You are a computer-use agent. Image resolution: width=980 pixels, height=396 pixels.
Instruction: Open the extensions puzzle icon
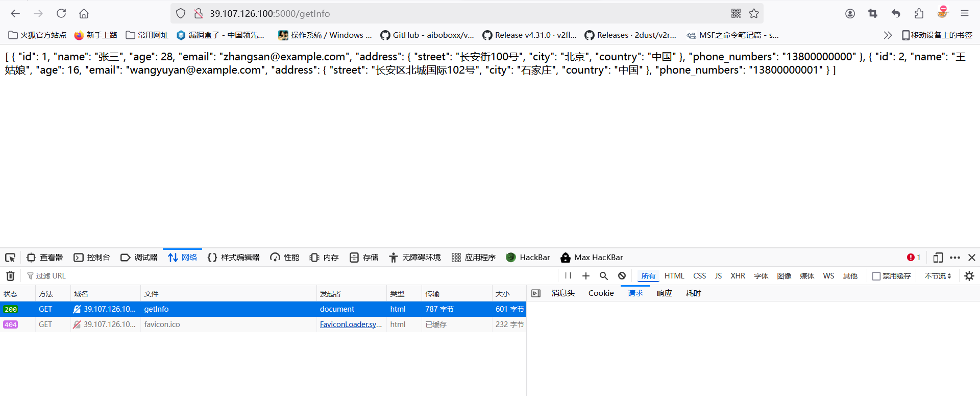tap(919, 13)
